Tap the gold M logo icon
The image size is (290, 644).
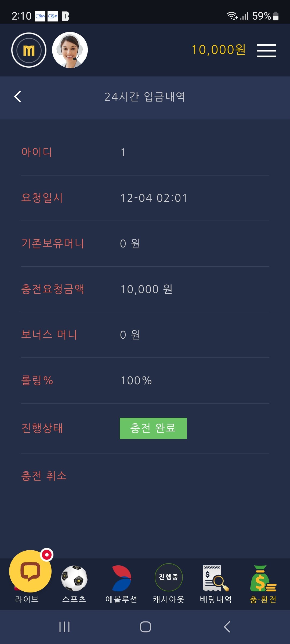click(29, 50)
